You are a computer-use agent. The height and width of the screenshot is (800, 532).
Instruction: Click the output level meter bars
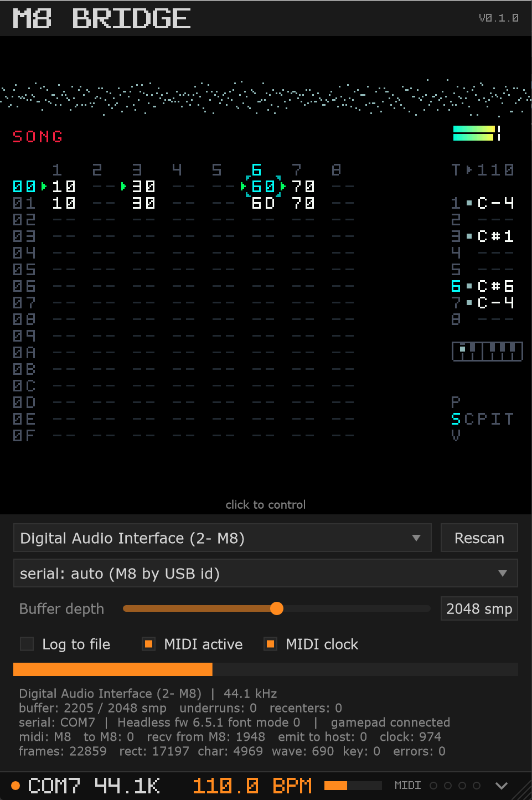pyautogui.click(x=477, y=133)
